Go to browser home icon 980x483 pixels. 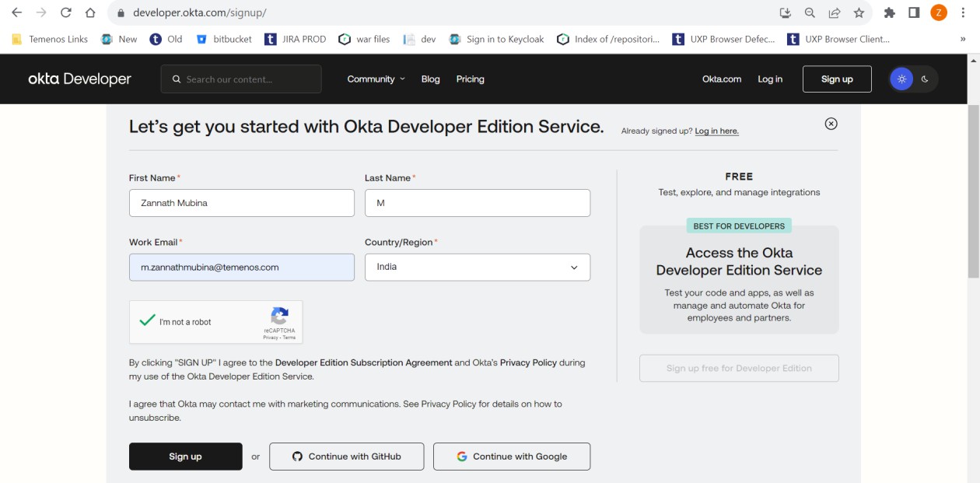(90, 12)
